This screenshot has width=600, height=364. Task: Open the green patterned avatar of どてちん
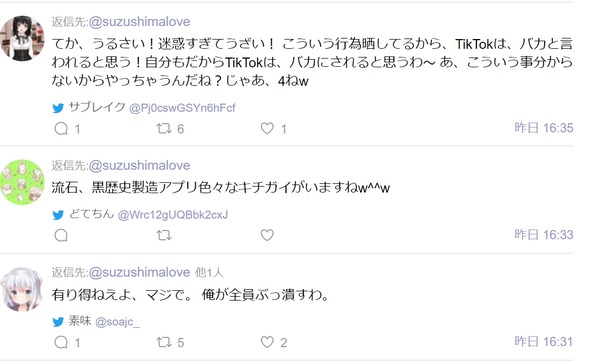pos(22,182)
